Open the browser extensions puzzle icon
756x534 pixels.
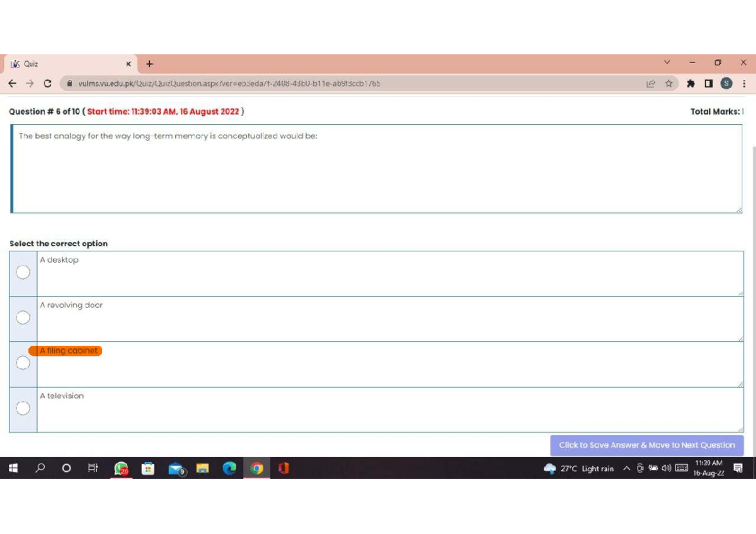coord(691,83)
